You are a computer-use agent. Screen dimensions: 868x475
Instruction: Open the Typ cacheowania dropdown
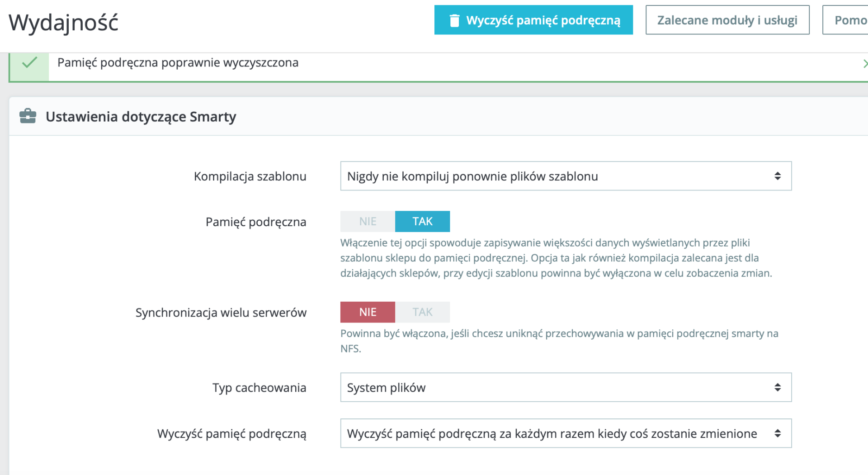[565, 387]
